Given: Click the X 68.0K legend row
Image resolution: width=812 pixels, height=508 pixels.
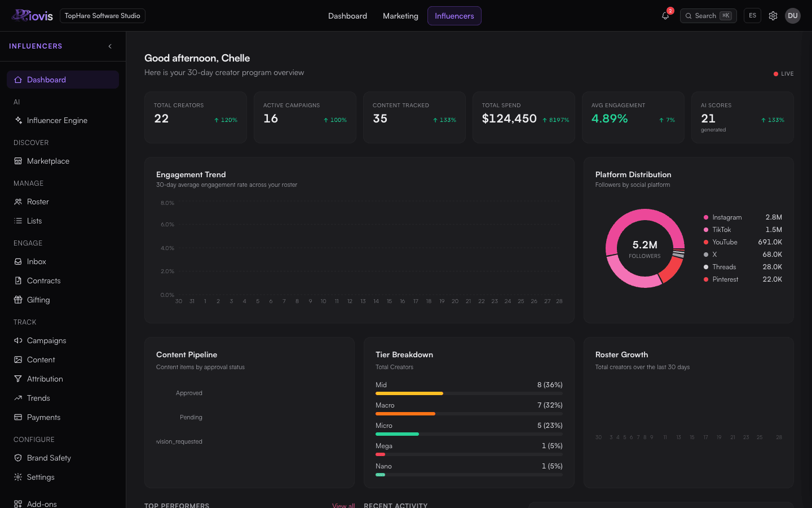Looking at the screenshot, I should click(x=743, y=255).
